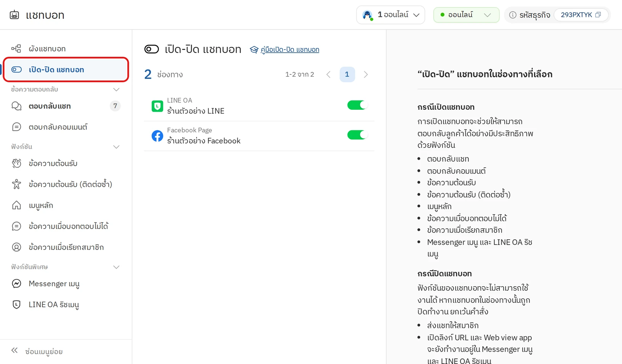Go to next page arrow
622x364 pixels.
click(x=366, y=74)
